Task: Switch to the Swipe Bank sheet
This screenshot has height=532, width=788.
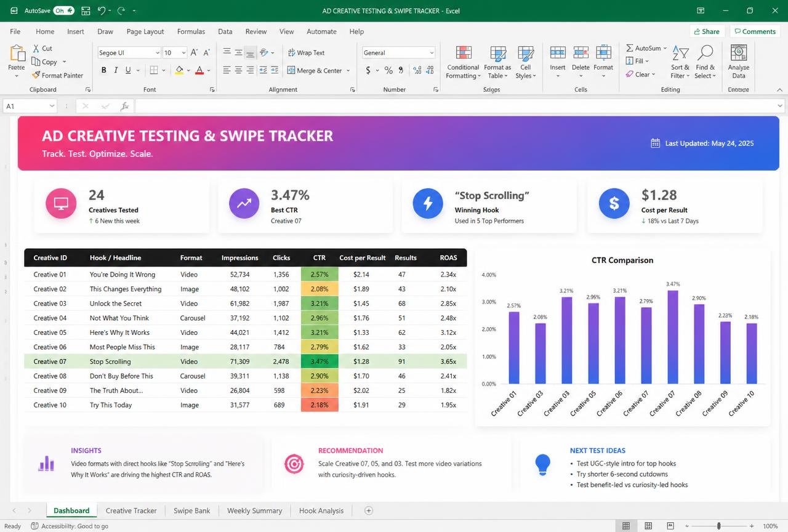Action: pos(192,510)
